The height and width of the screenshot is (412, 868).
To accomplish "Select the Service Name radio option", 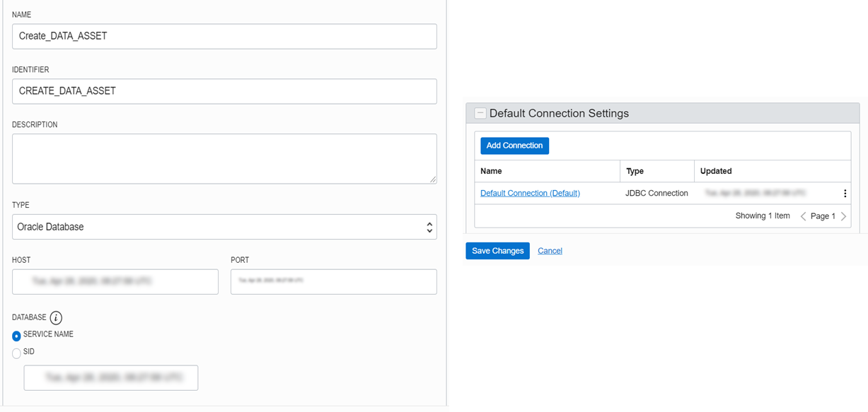I will tap(16, 336).
